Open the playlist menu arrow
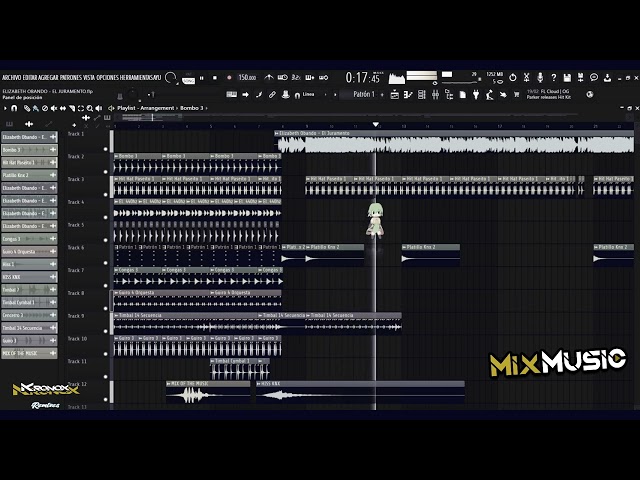640x480 pixels. click(x=5, y=108)
